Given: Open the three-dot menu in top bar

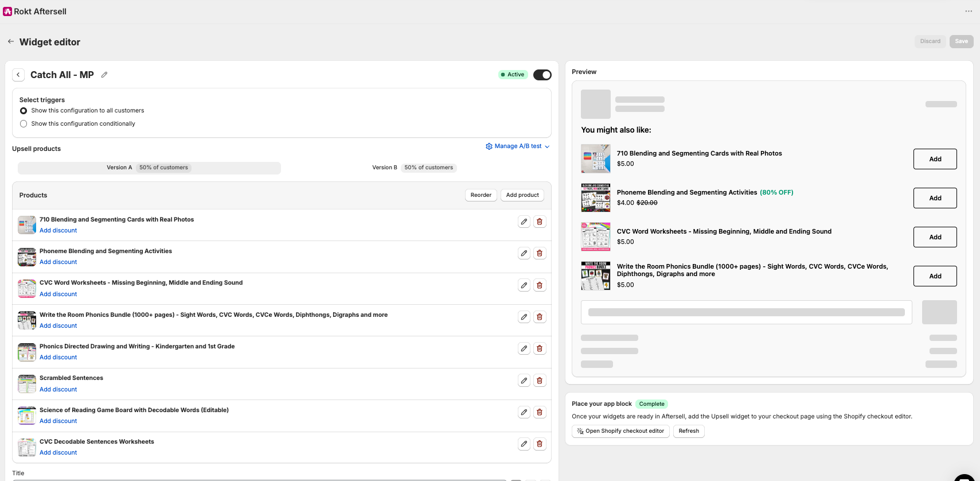Looking at the screenshot, I should [969, 11].
